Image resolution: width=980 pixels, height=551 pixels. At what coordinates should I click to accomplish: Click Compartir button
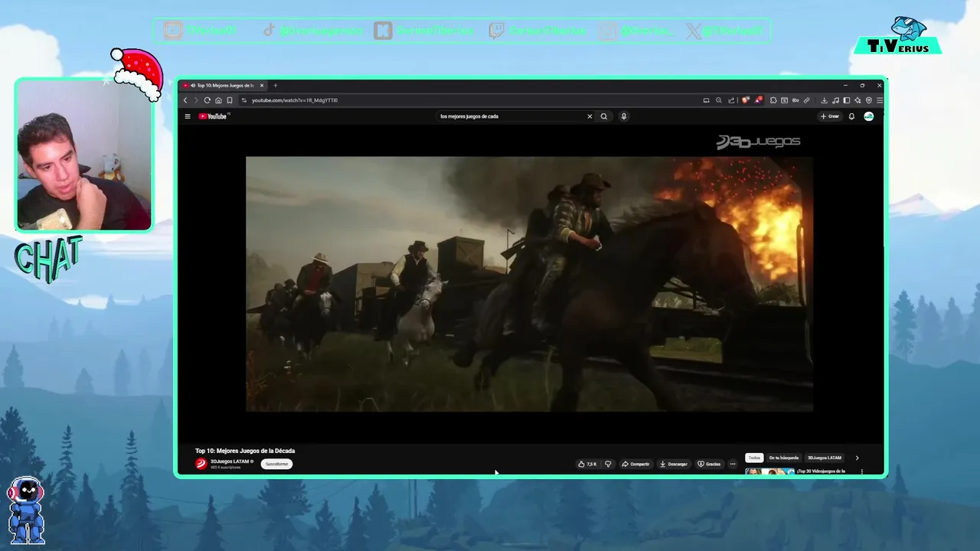tap(635, 464)
